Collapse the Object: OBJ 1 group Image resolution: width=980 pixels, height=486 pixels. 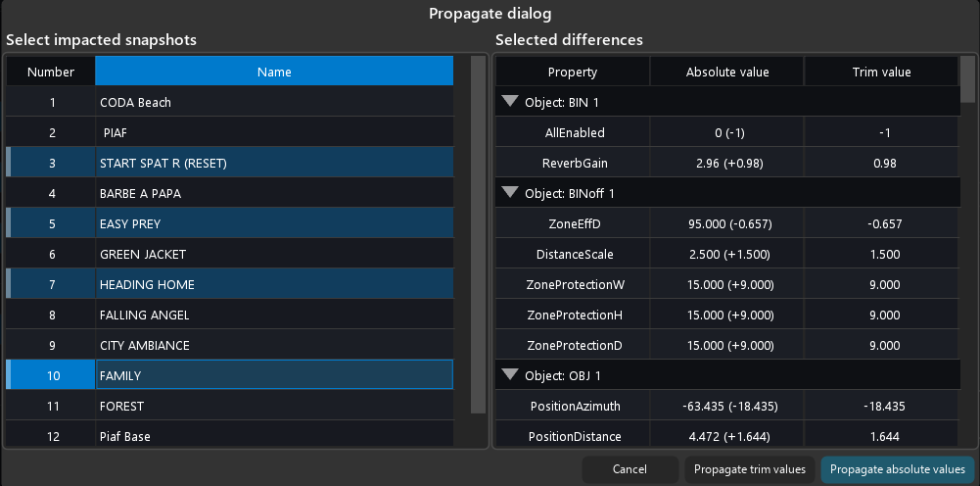click(x=509, y=374)
